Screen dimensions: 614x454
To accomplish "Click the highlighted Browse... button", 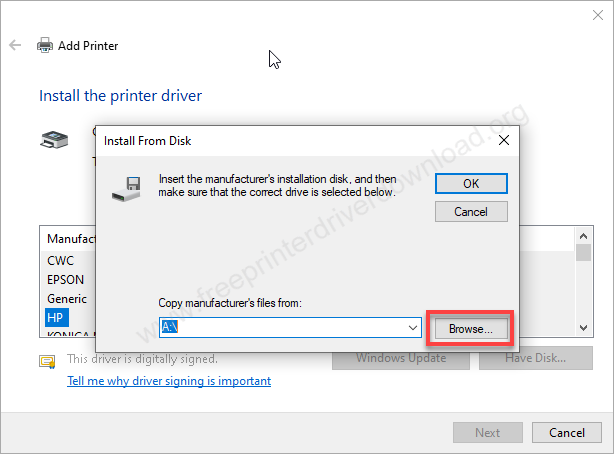I will [x=471, y=327].
